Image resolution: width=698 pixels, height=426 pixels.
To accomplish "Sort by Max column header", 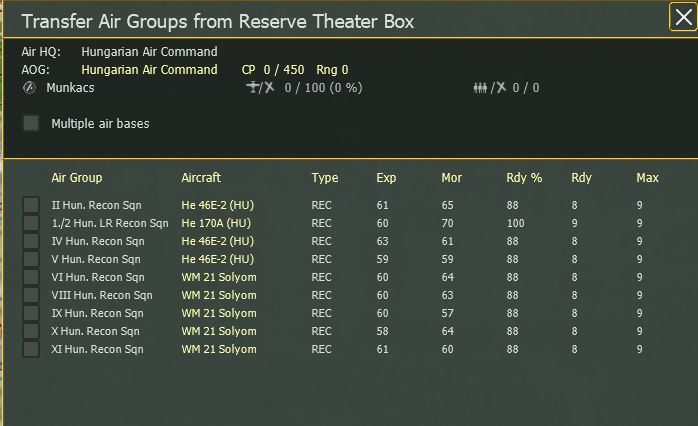I will (x=647, y=178).
